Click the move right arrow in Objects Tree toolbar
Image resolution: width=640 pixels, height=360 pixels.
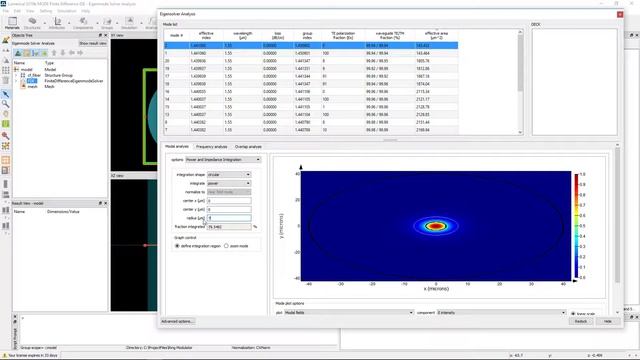click(x=80, y=53)
